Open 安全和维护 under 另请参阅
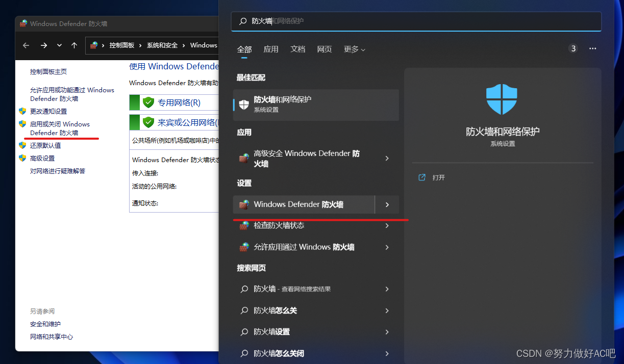The width and height of the screenshot is (624, 364). [x=45, y=324]
